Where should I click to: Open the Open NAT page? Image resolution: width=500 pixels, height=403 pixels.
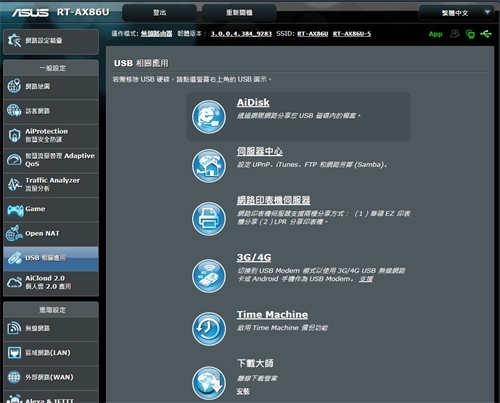click(51, 234)
